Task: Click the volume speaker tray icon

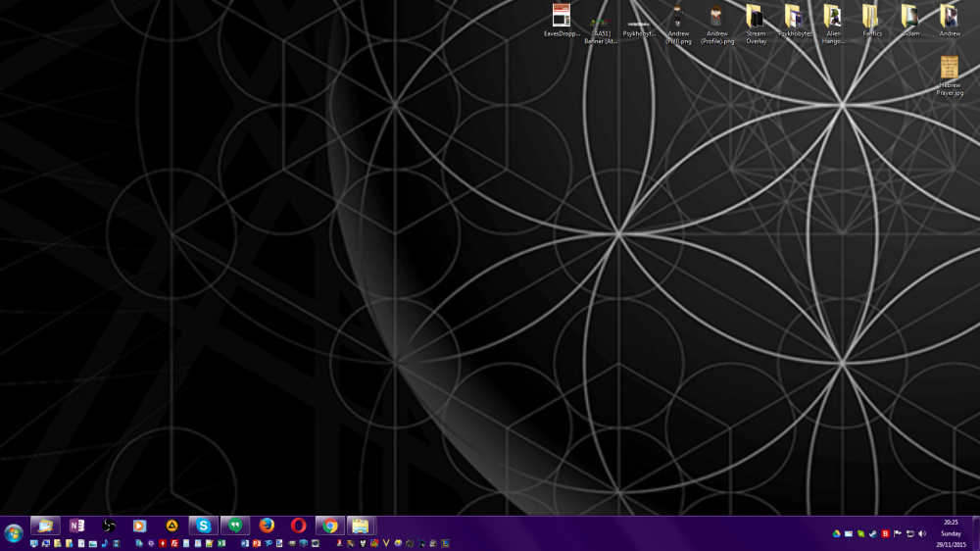Action: coord(922,533)
